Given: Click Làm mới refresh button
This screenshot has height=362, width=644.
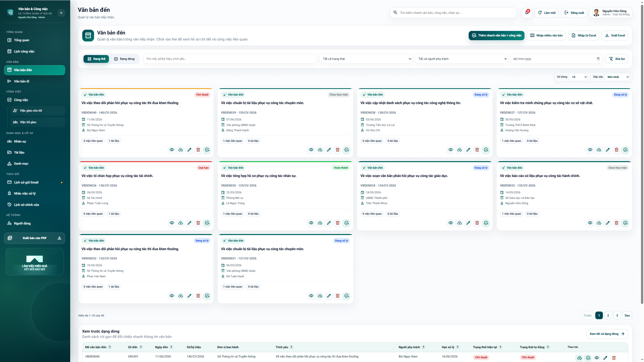Looking at the screenshot, I should [x=546, y=13].
